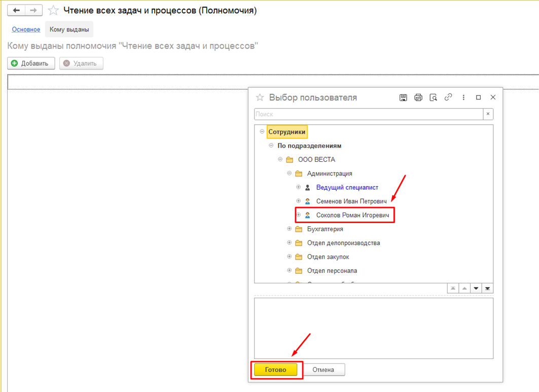Screen dimensions: 539x392
Task: Collapse the По подразделениям node
Action: point(271,146)
